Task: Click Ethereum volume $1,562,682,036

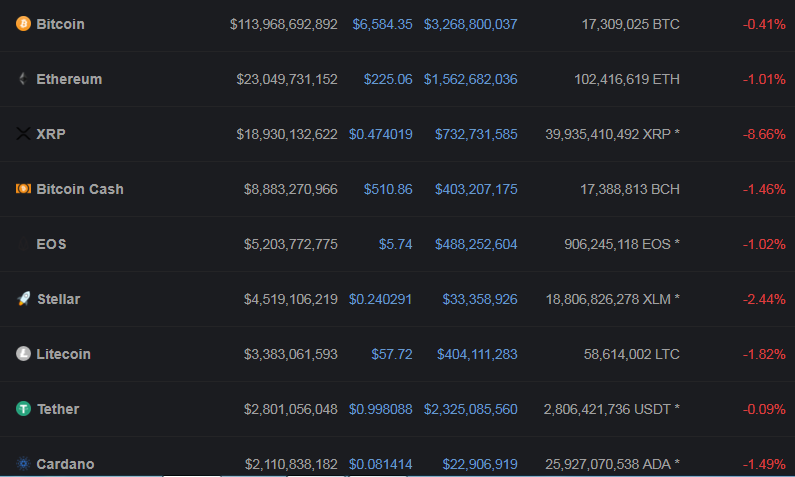Action: [471, 79]
